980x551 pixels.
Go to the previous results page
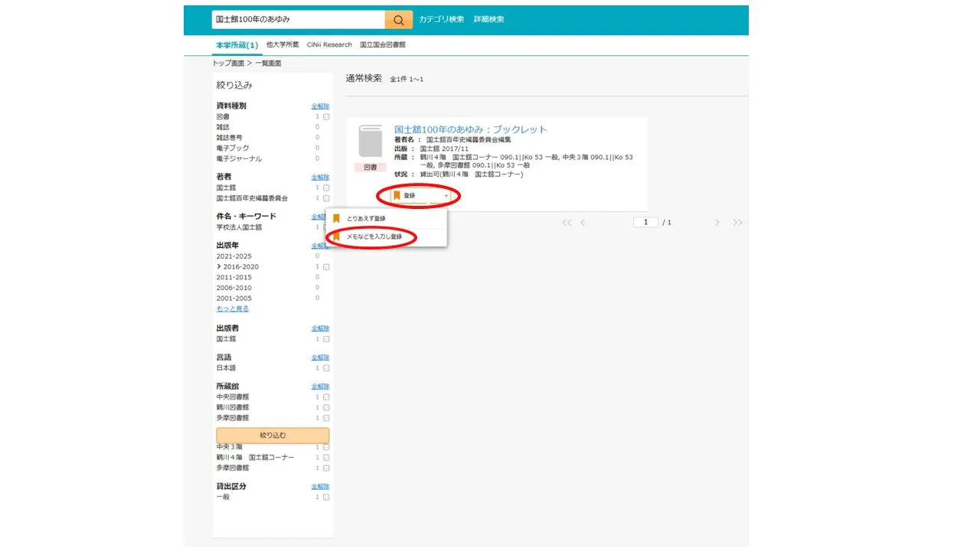(x=583, y=223)
